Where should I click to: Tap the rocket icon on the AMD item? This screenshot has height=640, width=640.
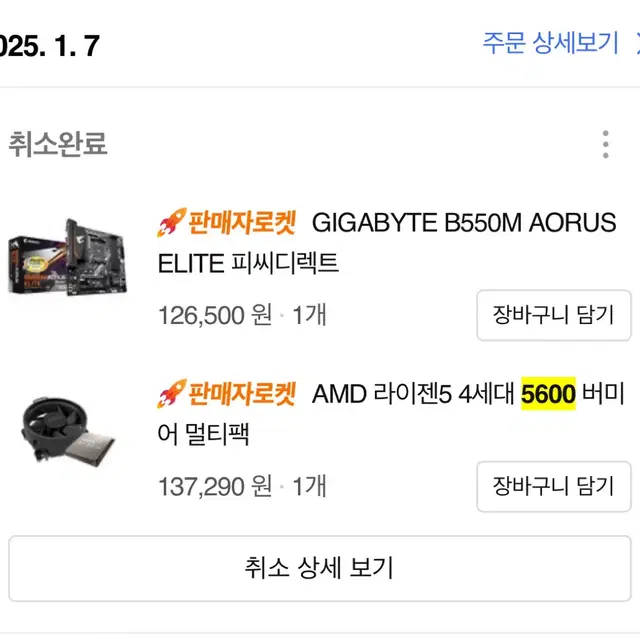tap(172, 394)
